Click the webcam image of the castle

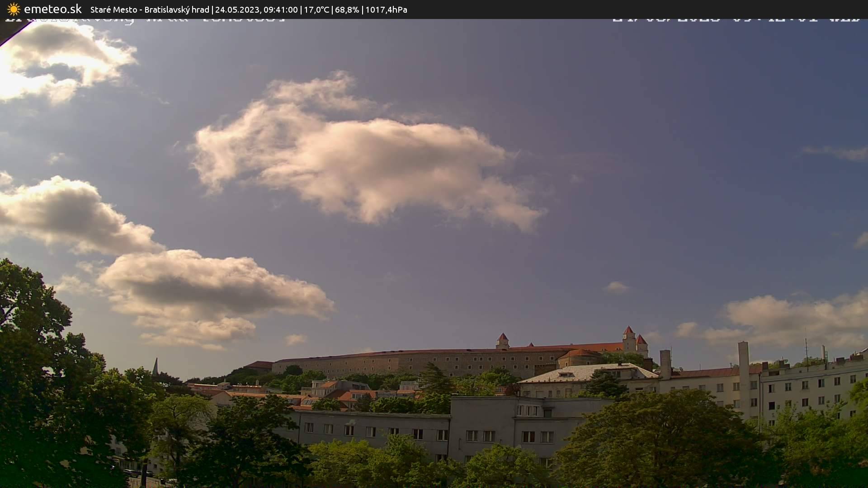pyautogui.click(x=520, y=357)
